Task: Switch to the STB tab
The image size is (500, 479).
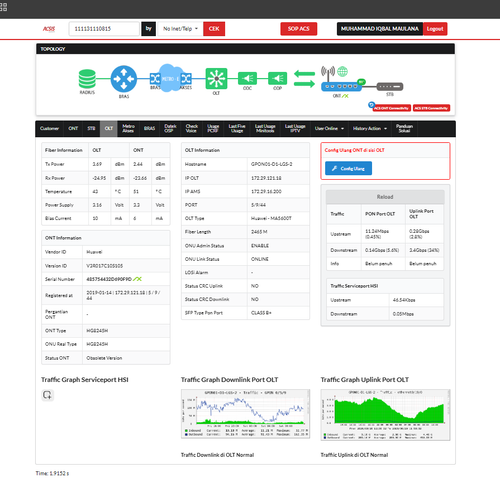Action: point(91,129)
